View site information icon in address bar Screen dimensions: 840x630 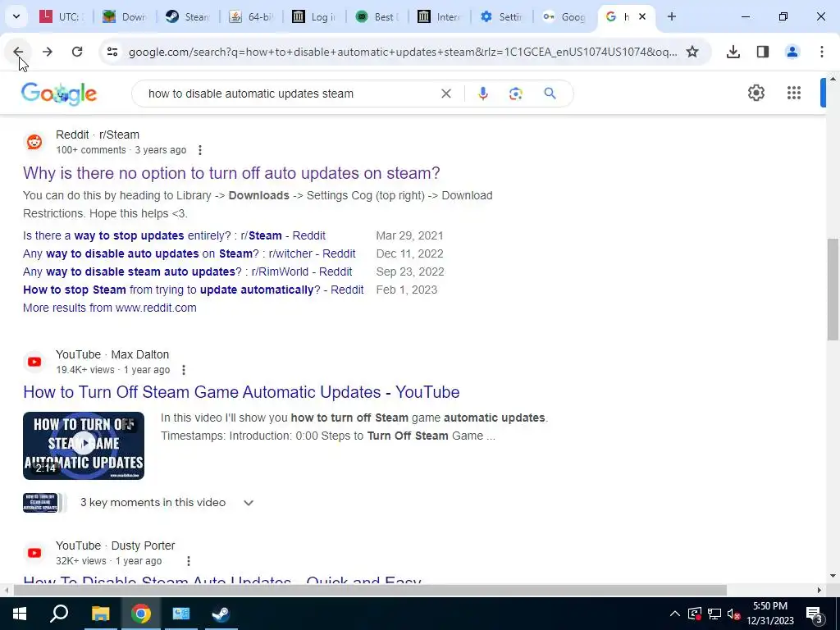pyautogui.click(x=112, y=52)
